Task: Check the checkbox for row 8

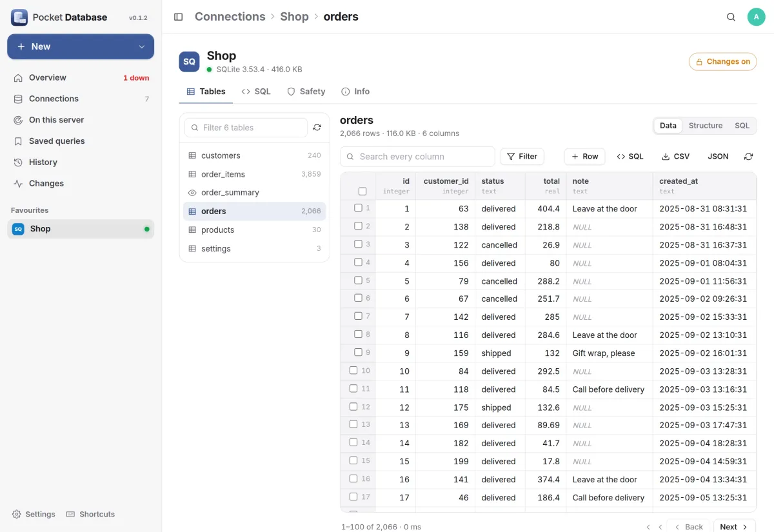Action: click(x=359, y=334)
